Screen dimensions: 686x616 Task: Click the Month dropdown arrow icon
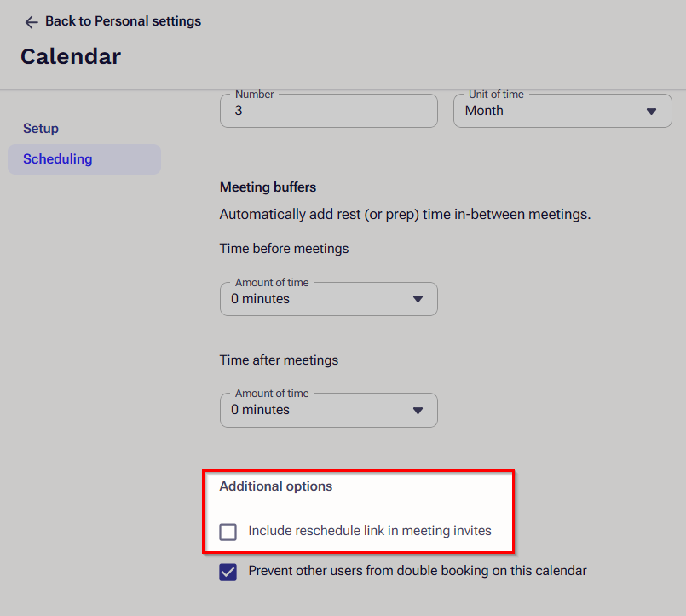tap(651, 112)
